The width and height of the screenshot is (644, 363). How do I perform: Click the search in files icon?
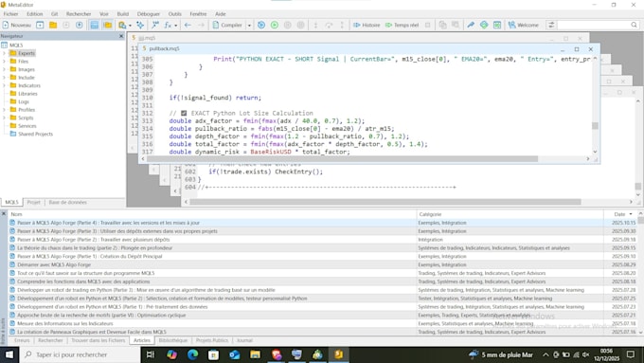click(x=122, y=25)
